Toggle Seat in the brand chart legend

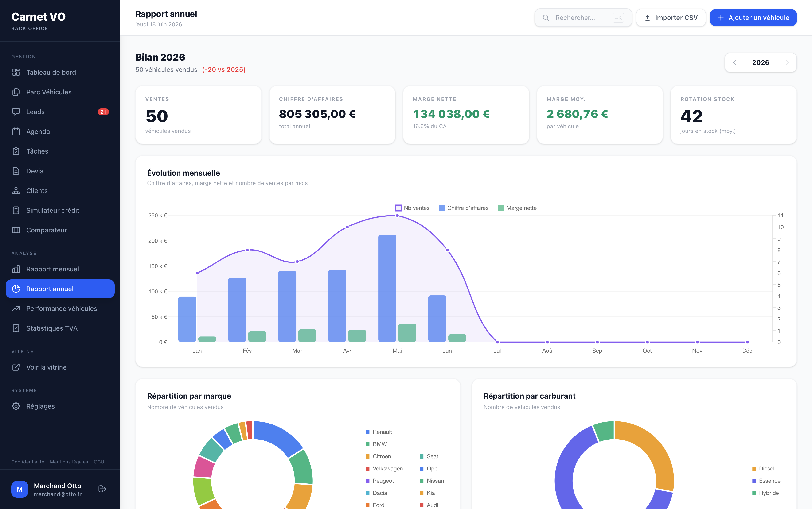429,456
